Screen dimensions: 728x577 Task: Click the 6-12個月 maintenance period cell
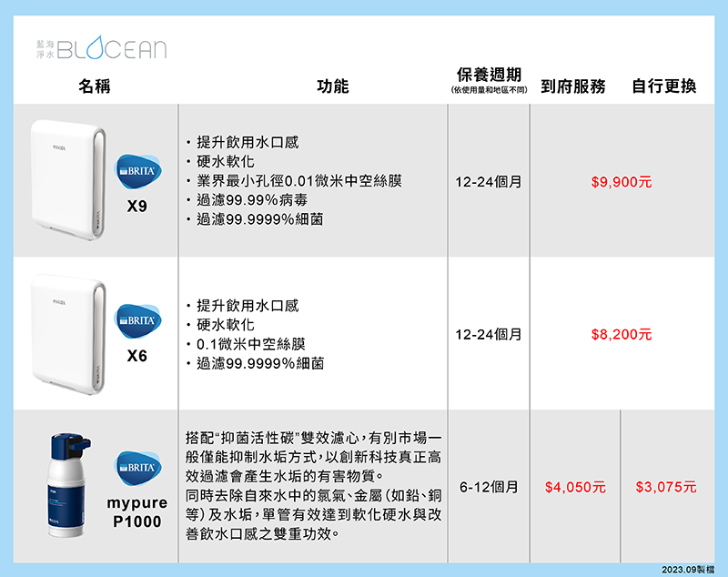489,487
